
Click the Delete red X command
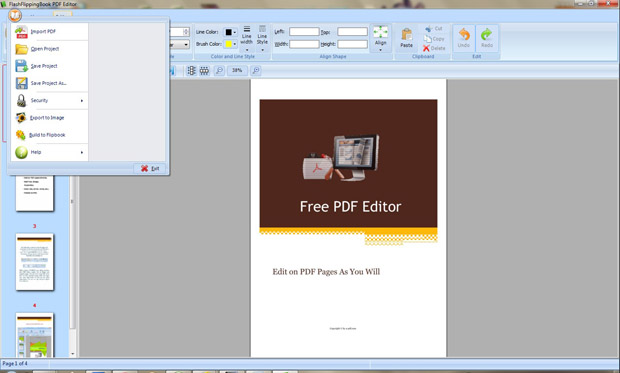coord(434,48)
